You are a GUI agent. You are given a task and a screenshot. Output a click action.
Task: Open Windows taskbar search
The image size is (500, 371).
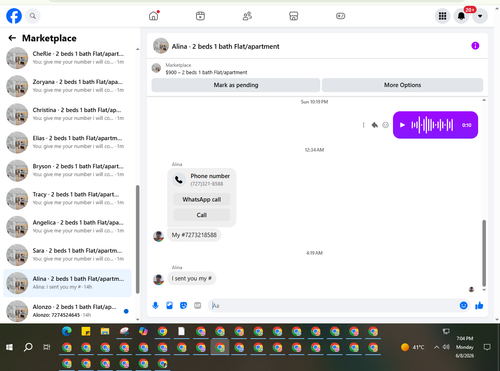(28, 347)
